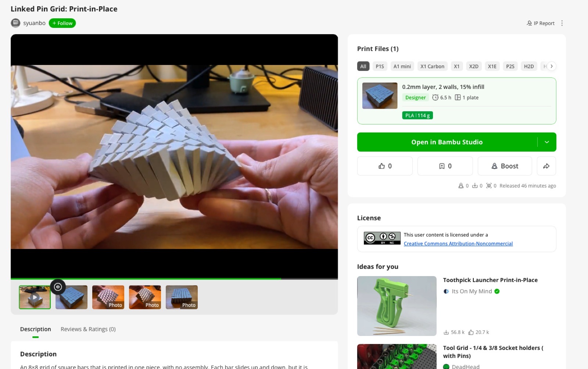The image size is (588, 369).
Task: Click the download count icon in stats
Action: 475,186
